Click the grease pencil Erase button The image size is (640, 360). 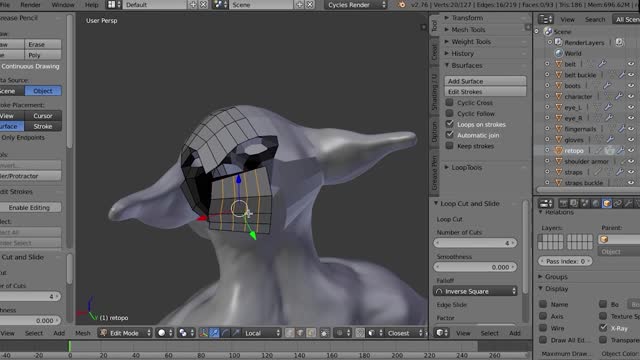[x=43, y=44]
